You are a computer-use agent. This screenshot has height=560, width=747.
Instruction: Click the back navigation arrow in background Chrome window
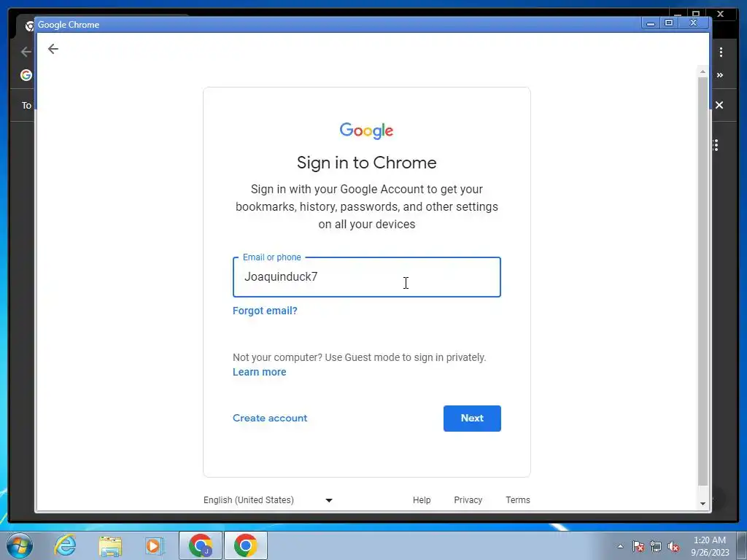click(26, 52)
